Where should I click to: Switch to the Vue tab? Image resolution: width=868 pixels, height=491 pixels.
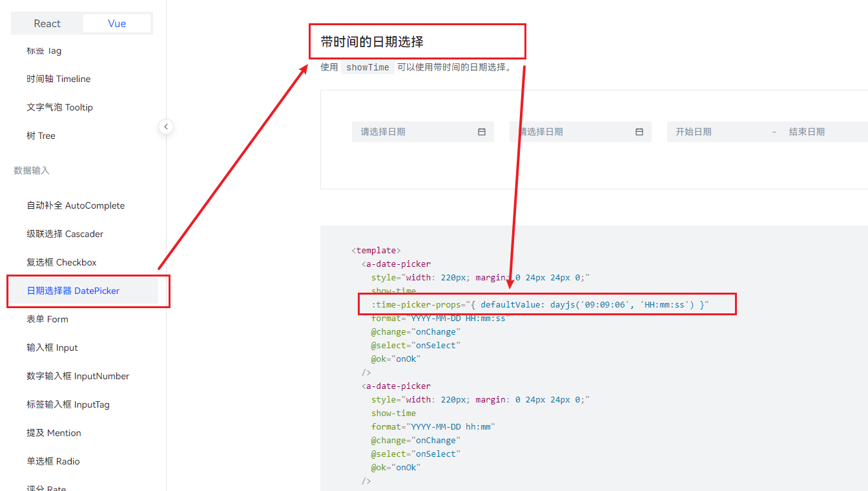click(117, 23)
